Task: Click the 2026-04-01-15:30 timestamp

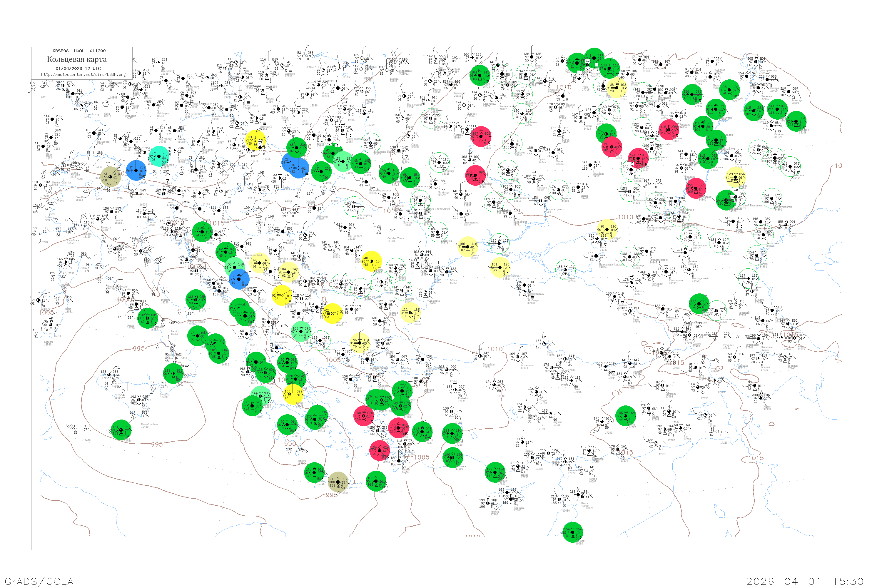Action: 804,581
